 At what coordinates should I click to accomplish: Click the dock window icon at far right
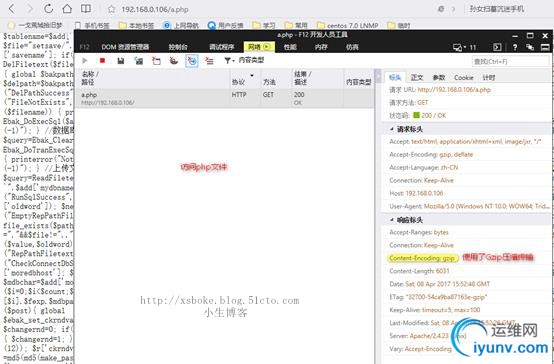click(545, 47)
